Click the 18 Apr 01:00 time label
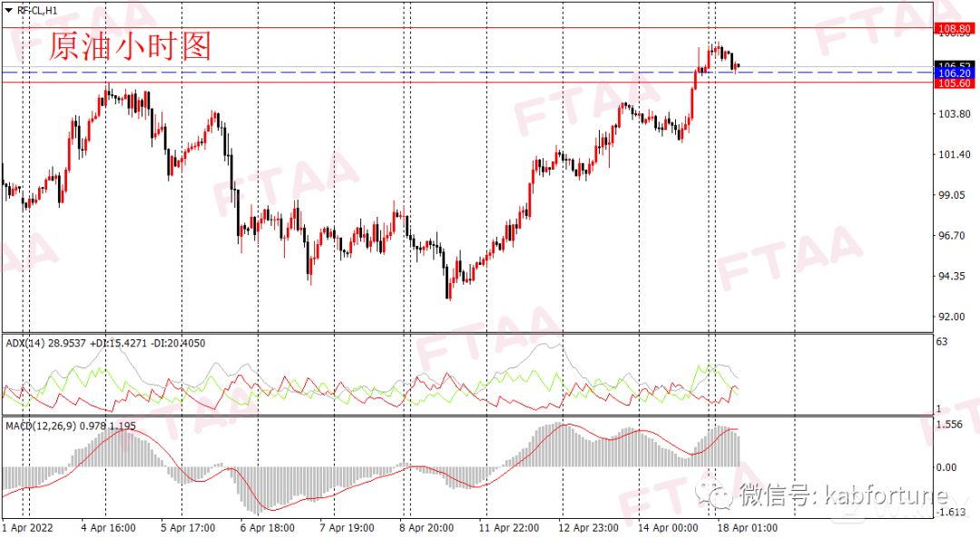980x538 pixels. pos(747,527)
